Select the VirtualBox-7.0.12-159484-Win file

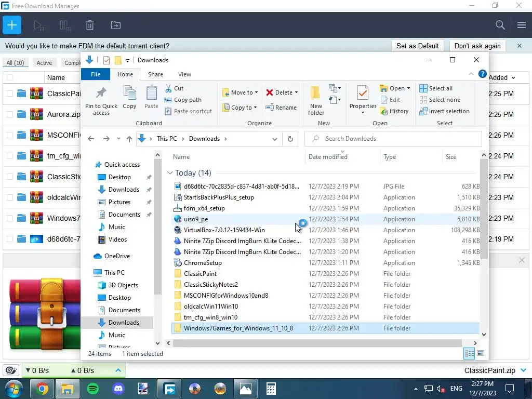(x=224, y=230)
